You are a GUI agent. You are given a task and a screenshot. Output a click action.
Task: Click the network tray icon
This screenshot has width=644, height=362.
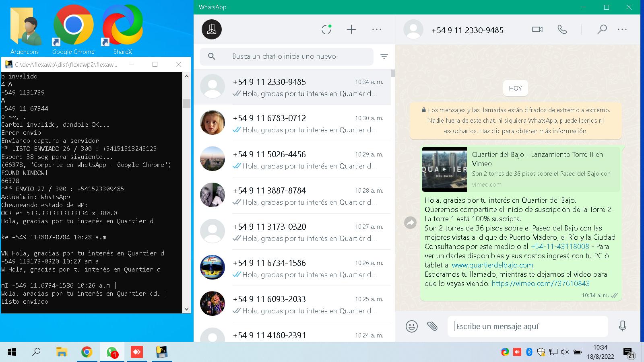pos(553,352)
